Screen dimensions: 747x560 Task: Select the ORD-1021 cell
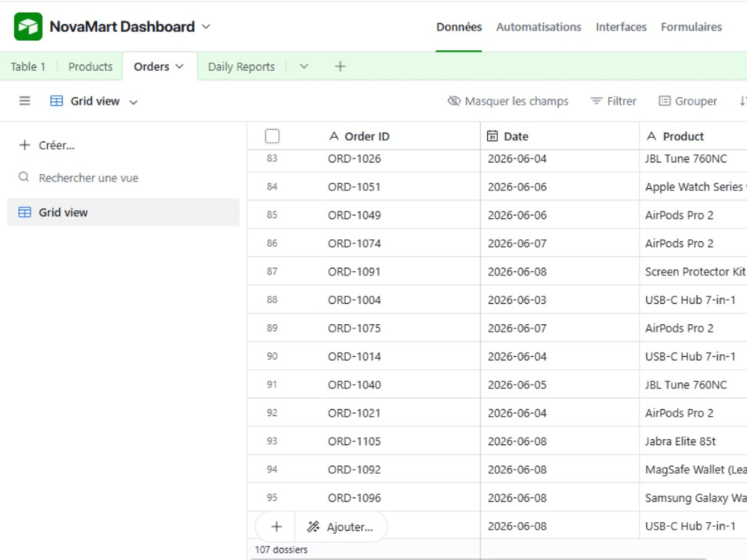click(x=401, y=413)
